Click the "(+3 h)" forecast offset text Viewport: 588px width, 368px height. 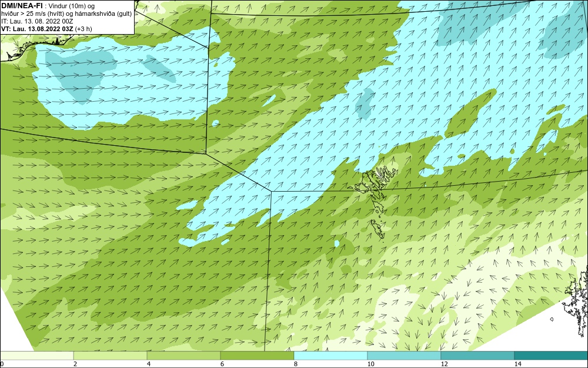click(x=83, y=28)
